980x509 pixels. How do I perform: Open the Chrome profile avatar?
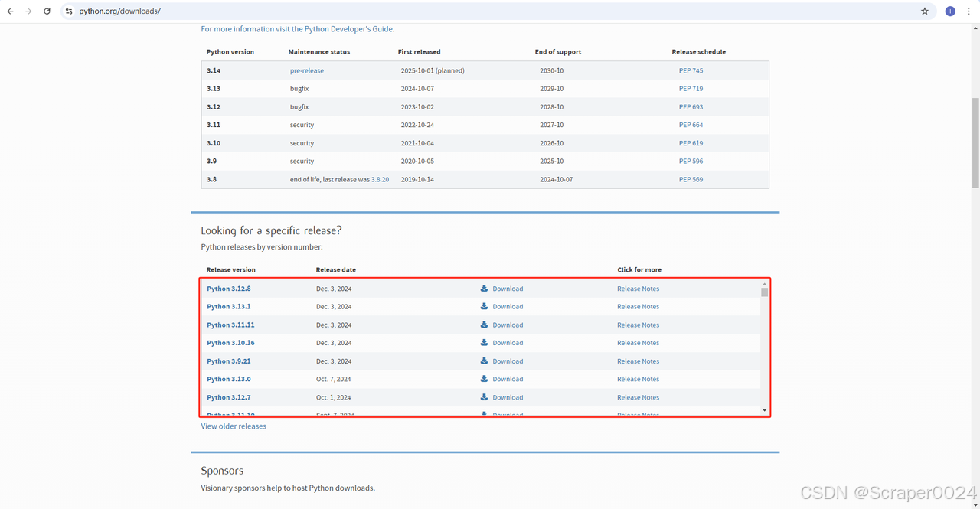950,11
